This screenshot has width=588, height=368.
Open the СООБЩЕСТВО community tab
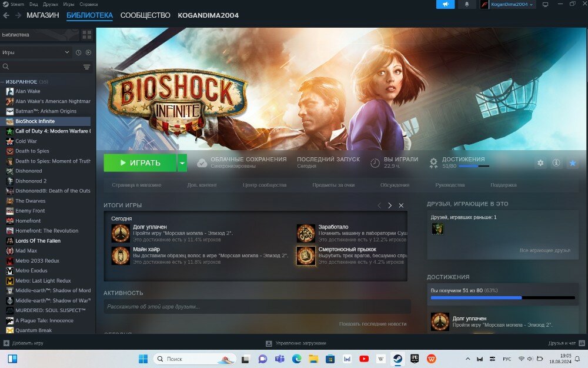145,15
